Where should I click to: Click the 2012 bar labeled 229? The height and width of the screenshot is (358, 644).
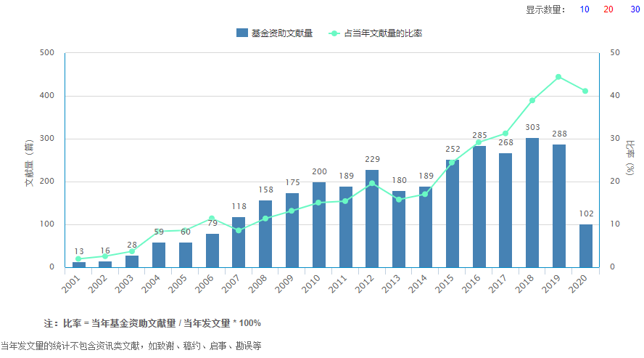pos(372,219)
